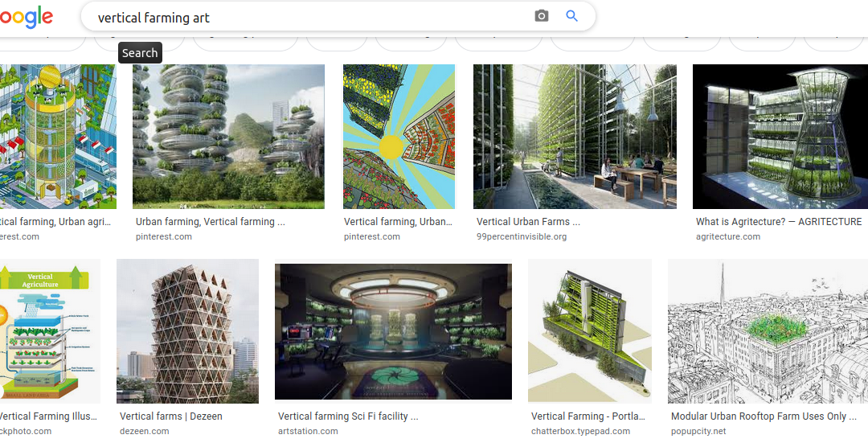Open the Agritecture glass tower model thumbnail

click(x=780, y=137)
